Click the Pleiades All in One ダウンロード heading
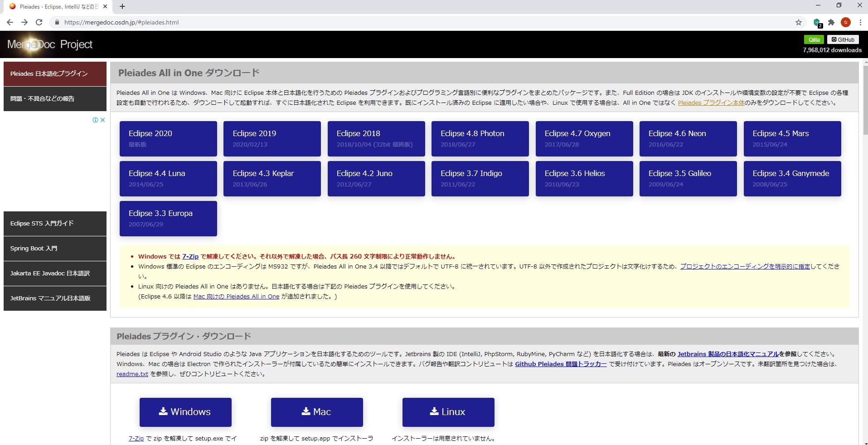 189,73
